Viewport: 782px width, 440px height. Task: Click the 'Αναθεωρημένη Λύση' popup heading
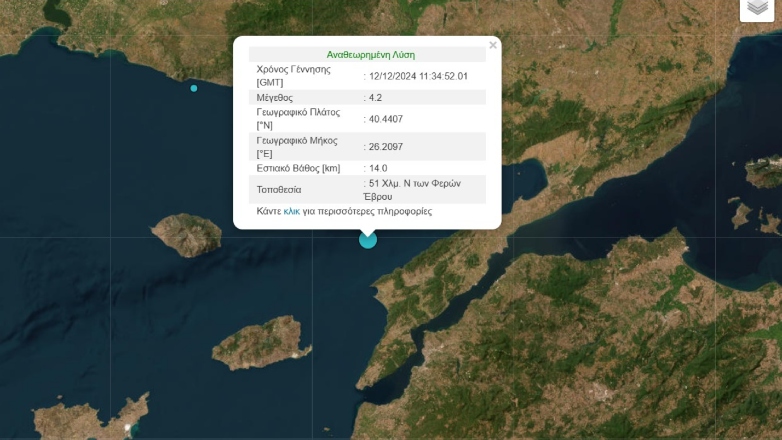pos(370,55)
